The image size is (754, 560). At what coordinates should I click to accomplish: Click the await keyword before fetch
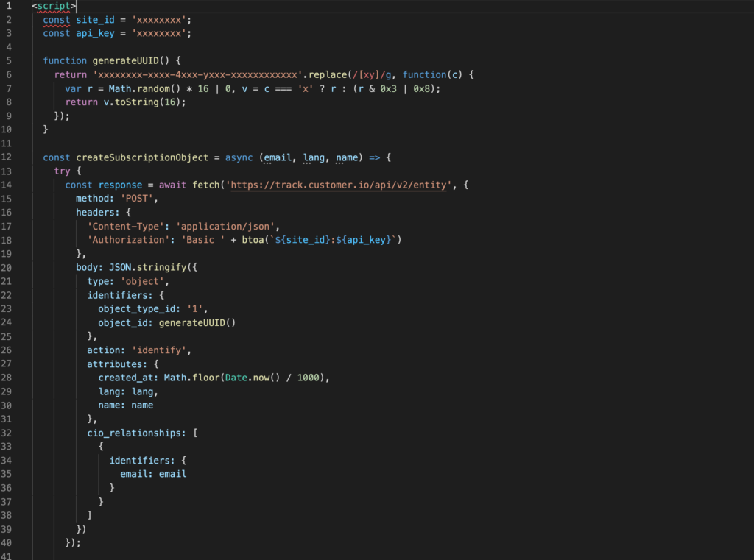172,185
